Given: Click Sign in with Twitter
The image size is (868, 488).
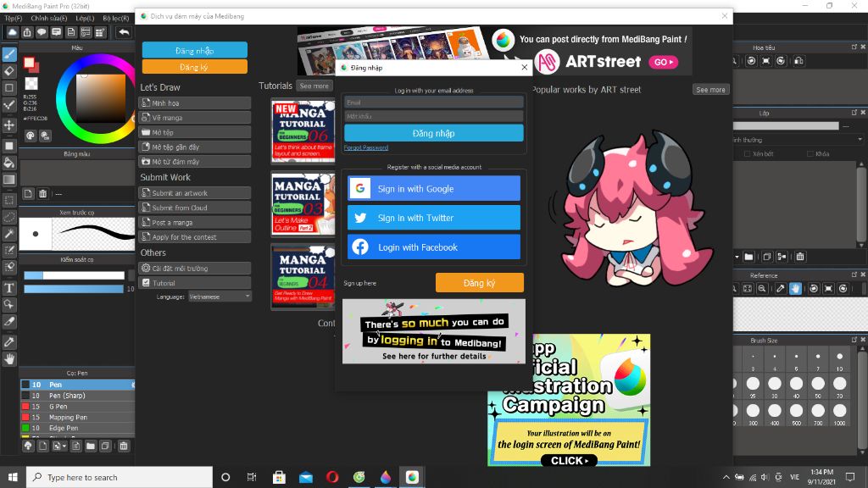Looking at the screenshot, I should [434, 218].
